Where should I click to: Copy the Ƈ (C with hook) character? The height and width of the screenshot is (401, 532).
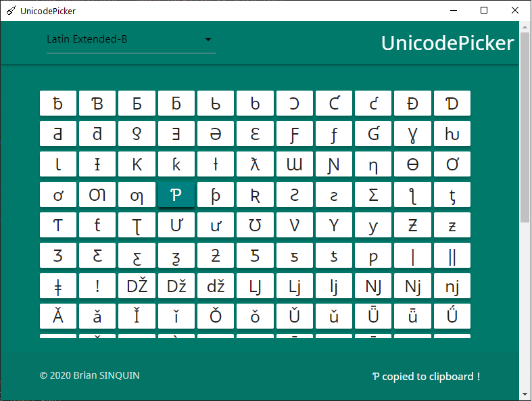click(x=334, y=103)
